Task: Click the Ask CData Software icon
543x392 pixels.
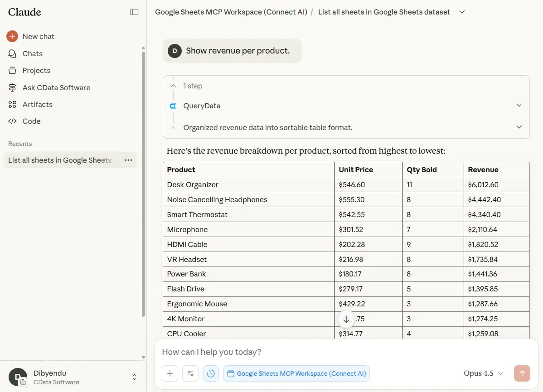Action: tap(12, 87)
